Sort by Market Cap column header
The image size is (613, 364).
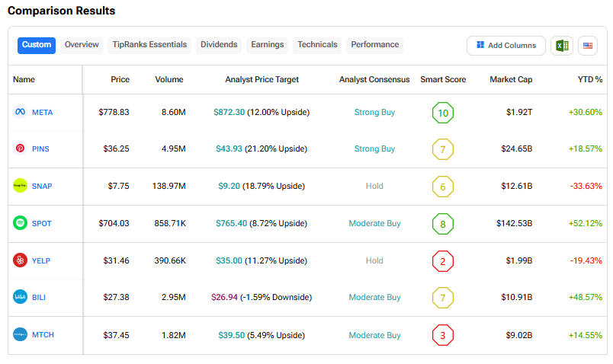(x=511, y=79)
